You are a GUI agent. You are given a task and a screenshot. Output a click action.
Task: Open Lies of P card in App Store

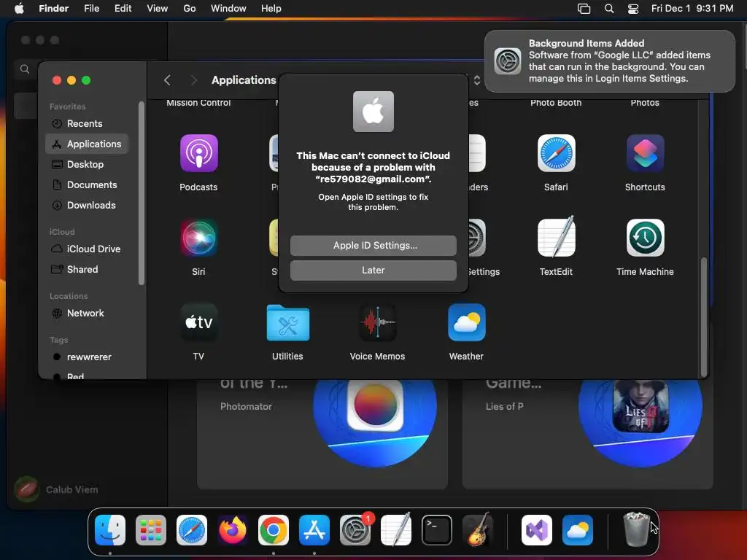click(587, 435)
